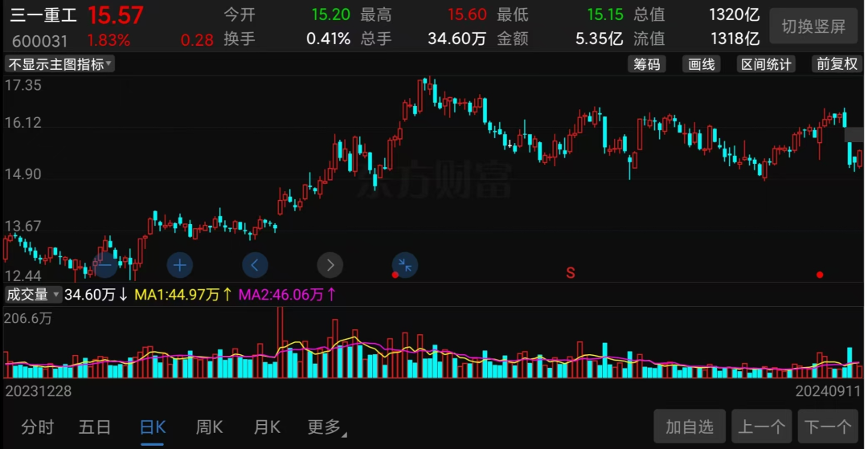Zoom out the chart with minus icon
Screen dimensions: 868x449
pos(104,265)
